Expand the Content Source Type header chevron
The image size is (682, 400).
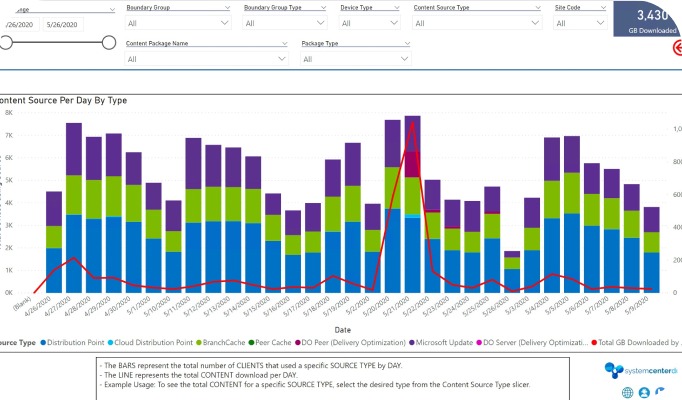[x=538, y=8]
